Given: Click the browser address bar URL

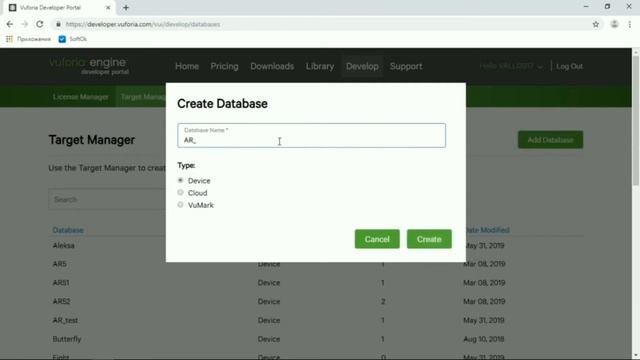Looking at the screenshot, I should (x=143, y=24).
